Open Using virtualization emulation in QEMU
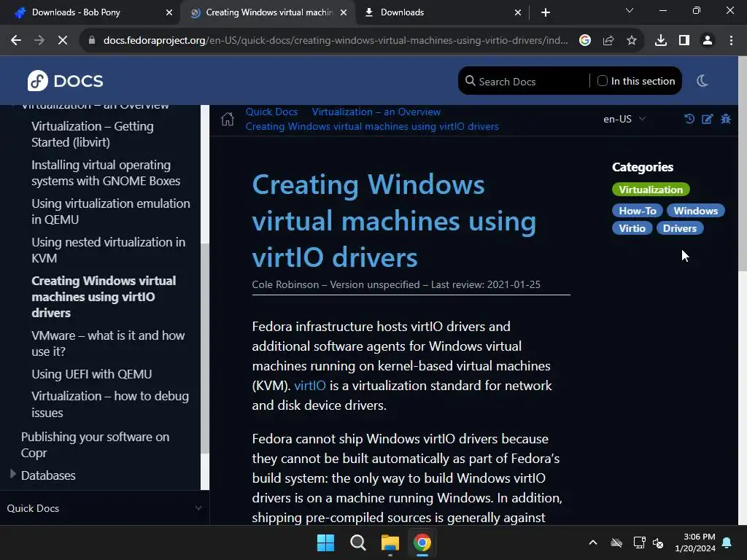 tap(111, 211)
